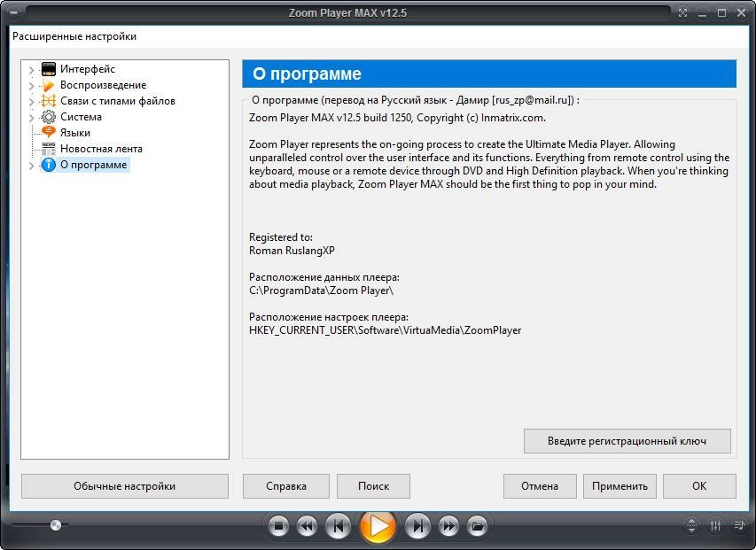Click the up-down arrows icon in control bar
The height and width of the screenshot is (550, 756).
(x=691, y=525)
